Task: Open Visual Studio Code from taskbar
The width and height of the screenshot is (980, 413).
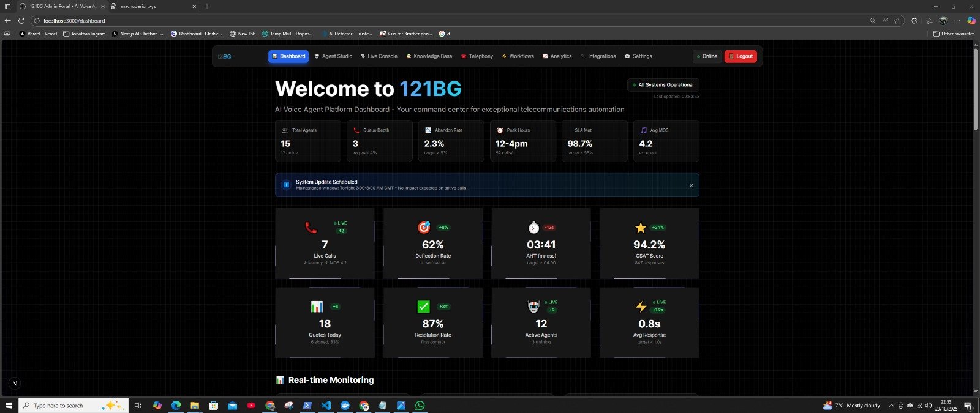Action: (x=326, y=406)
